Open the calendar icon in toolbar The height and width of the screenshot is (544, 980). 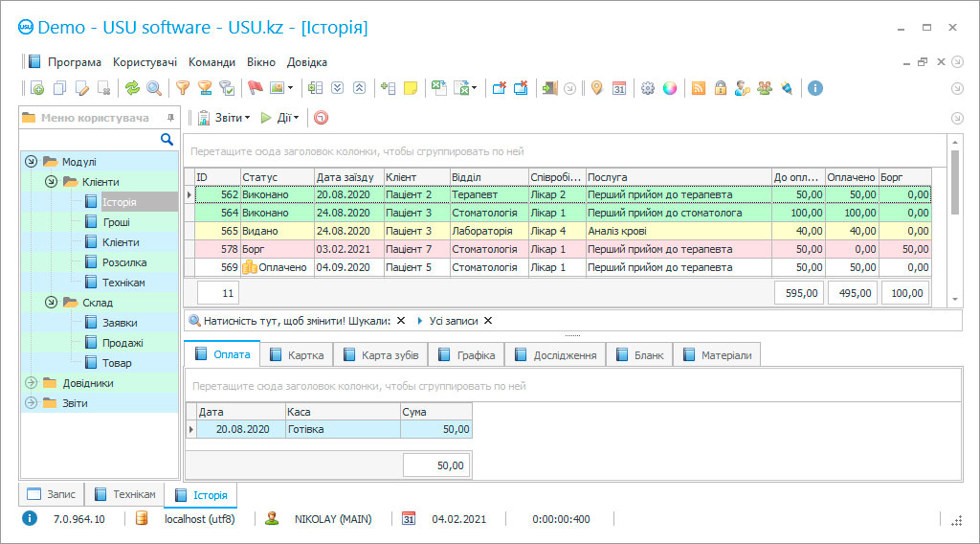click(619, 88)
